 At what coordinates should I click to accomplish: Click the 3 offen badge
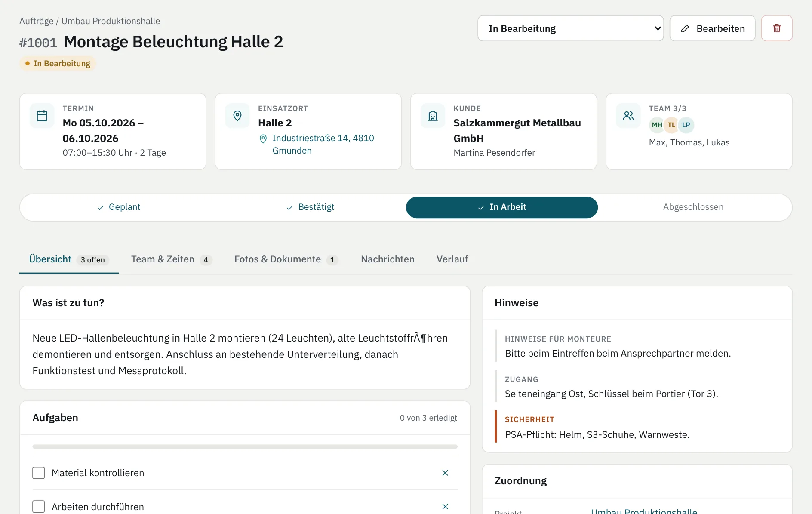(x=93, y=260)
